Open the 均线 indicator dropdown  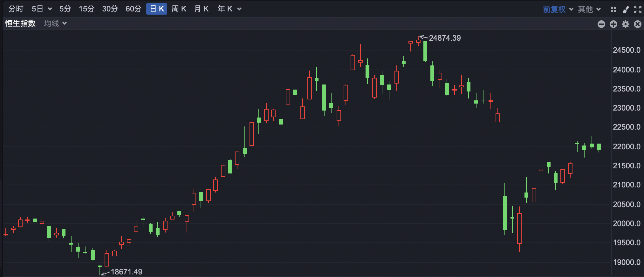55,24
